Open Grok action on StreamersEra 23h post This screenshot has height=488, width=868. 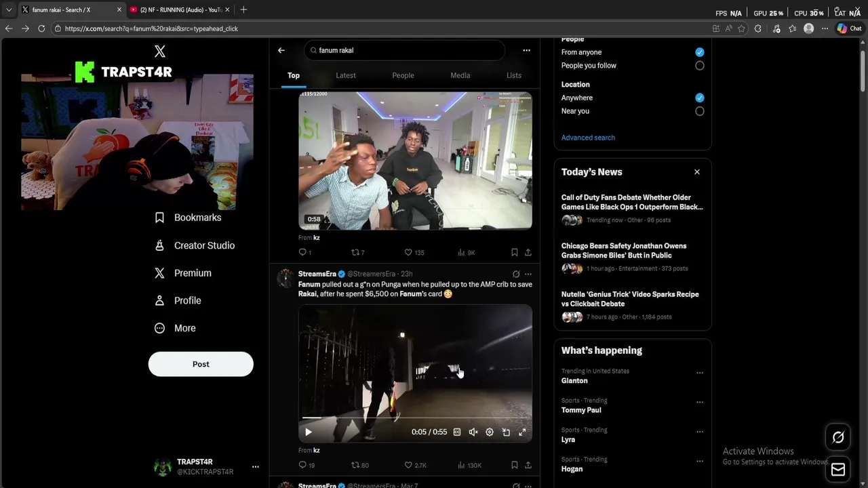pyautogui.click(x=516, y=274)
